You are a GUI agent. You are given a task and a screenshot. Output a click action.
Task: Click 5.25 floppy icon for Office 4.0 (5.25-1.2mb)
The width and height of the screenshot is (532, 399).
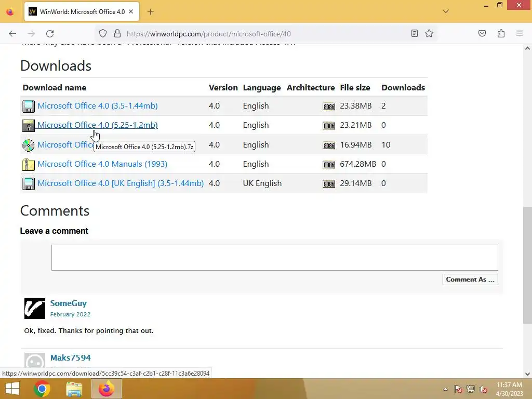pyautogui.click(x=29, y=126)
